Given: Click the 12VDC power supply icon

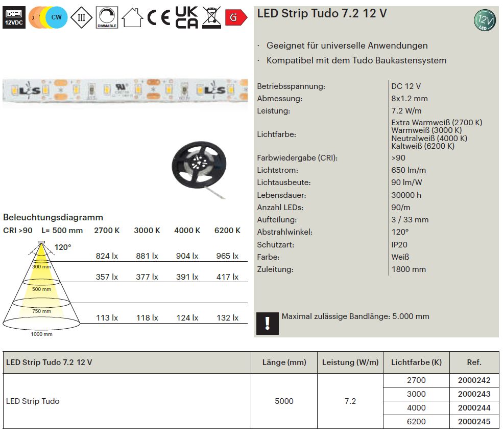Looking at the screenshot, I should pyautogui.click(x=14, y=18).
